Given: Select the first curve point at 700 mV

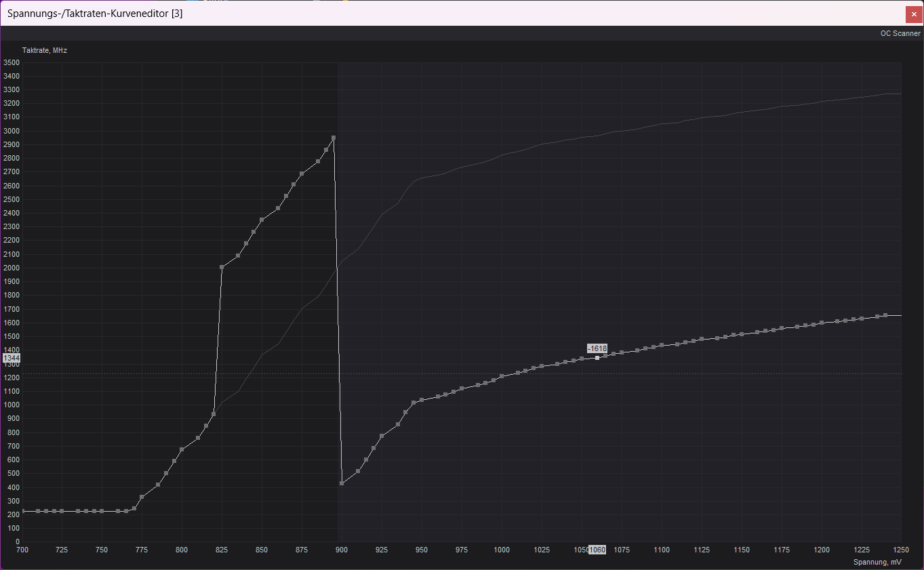Looking at the screenshot, I should coord(22,511).
